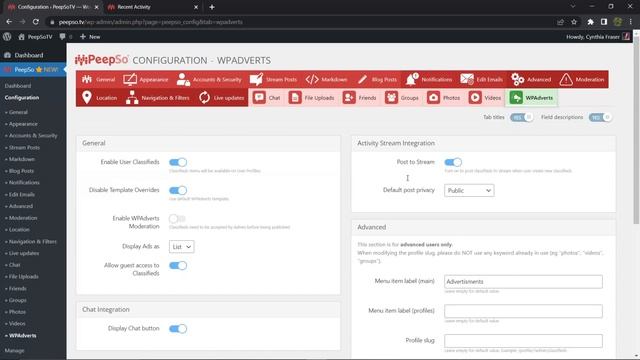
Task: Click the WordPress logo in admin bar
Action: click(x=7, y=36)
